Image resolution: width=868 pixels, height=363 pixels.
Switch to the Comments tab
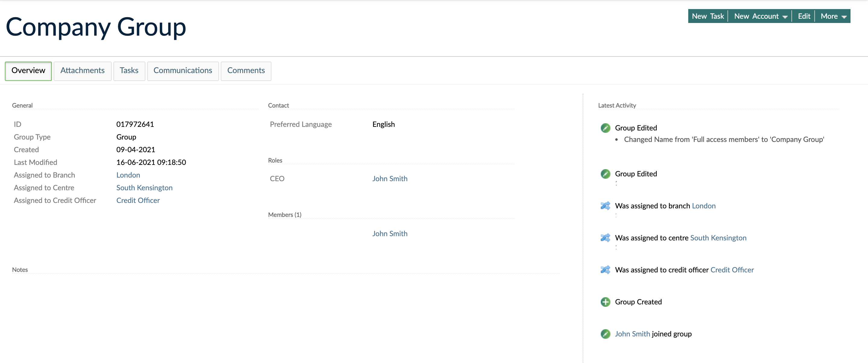coord(246,71)
